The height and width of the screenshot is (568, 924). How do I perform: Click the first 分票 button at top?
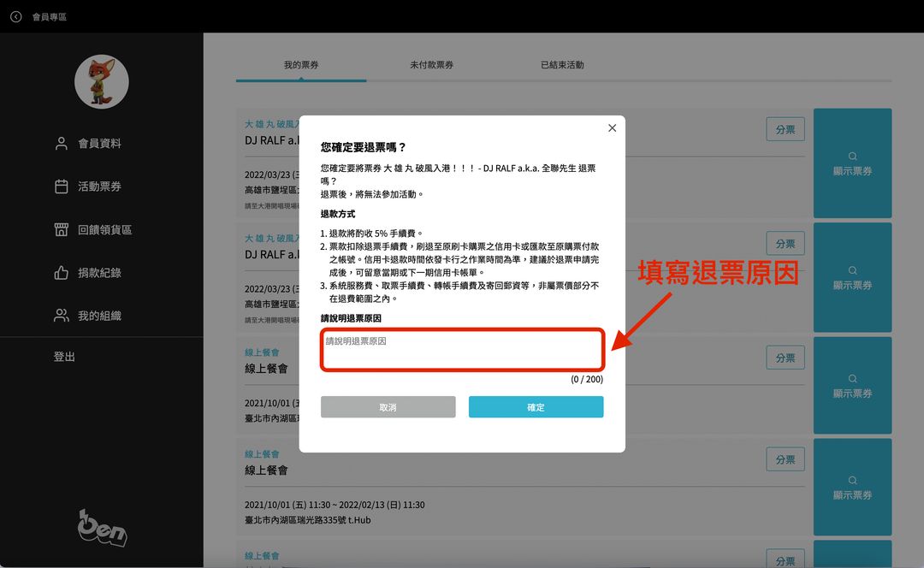coord(785,130)
